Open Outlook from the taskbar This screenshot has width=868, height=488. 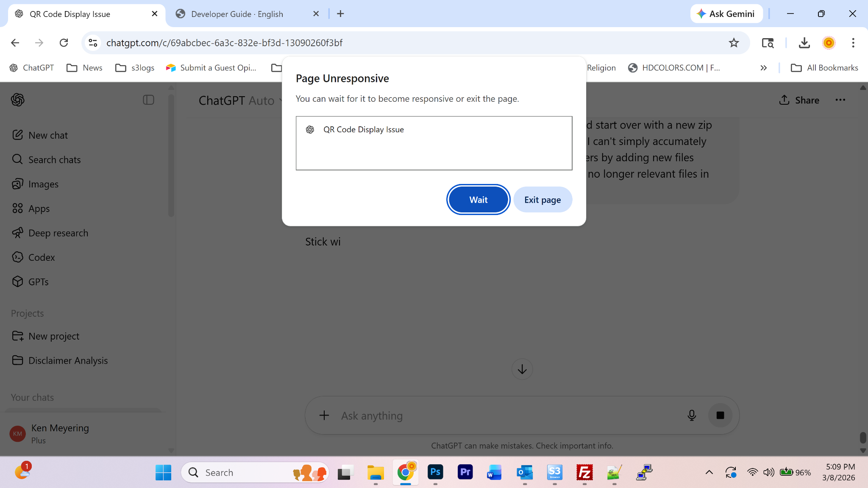point(525,472)
